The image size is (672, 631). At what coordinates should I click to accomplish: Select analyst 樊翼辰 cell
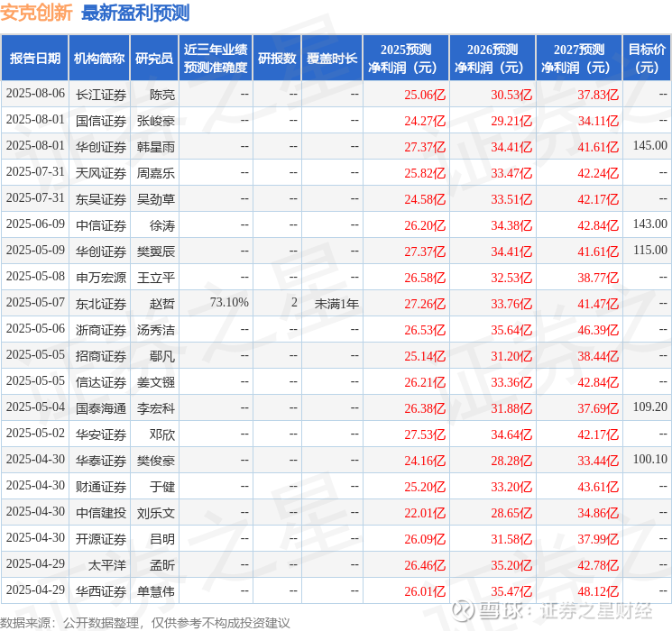(x=155, y=251)
